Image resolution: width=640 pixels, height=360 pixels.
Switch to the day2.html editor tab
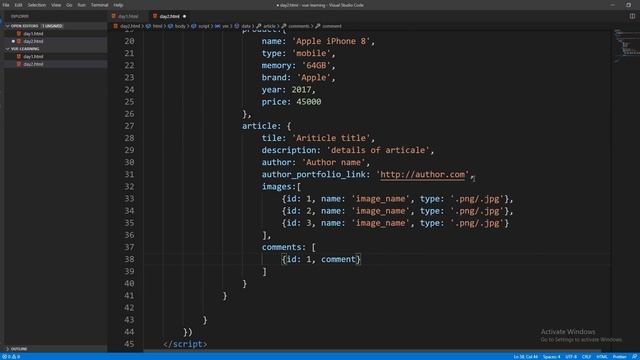(x=169, y=16)
